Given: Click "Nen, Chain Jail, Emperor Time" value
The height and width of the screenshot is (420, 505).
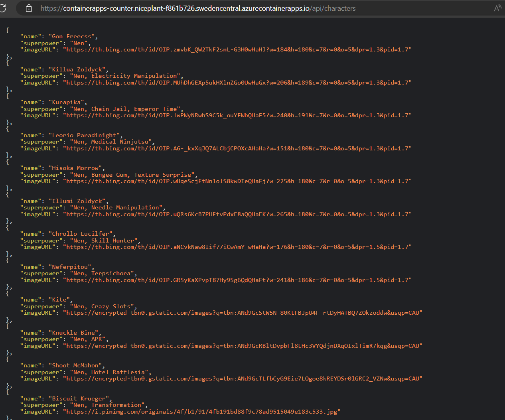Looking at the screenshot, I should (125, 109).
